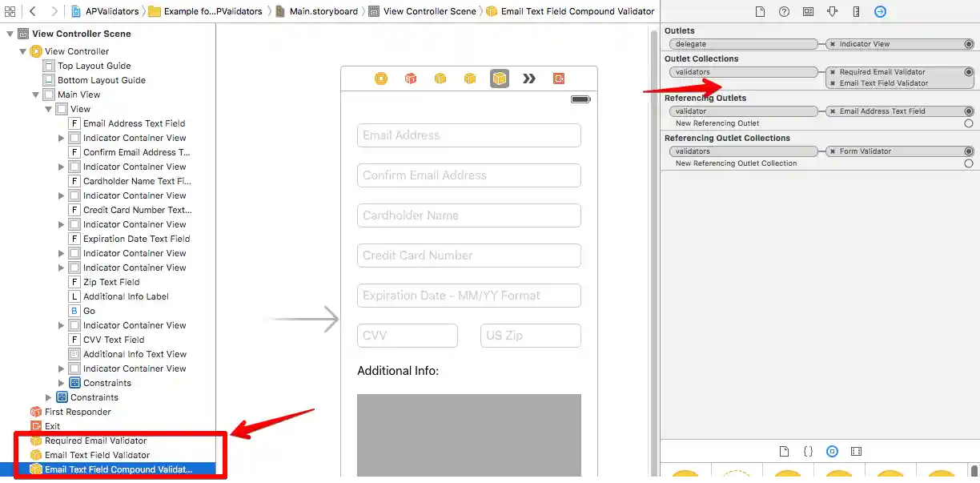Click the New Referencing Outlet connector circle
The height and width of the screenshot is (483, 980).
click(x=969, y=124)
